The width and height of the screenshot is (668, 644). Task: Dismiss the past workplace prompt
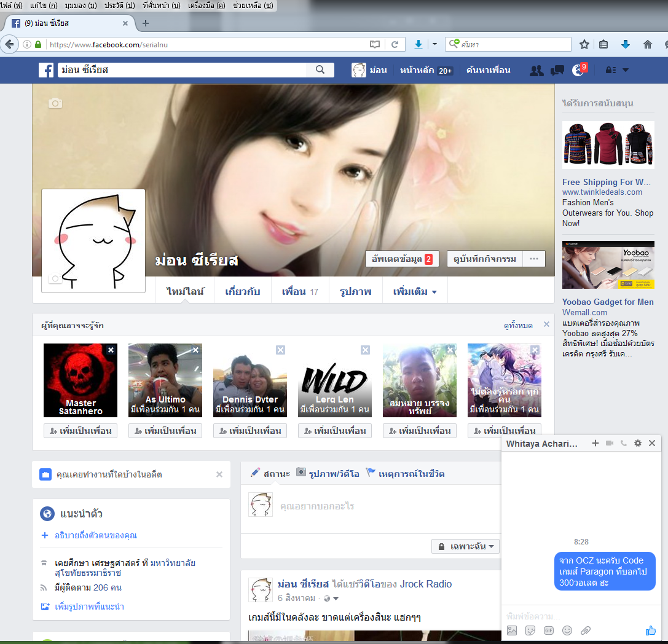[x=219, y=474]
